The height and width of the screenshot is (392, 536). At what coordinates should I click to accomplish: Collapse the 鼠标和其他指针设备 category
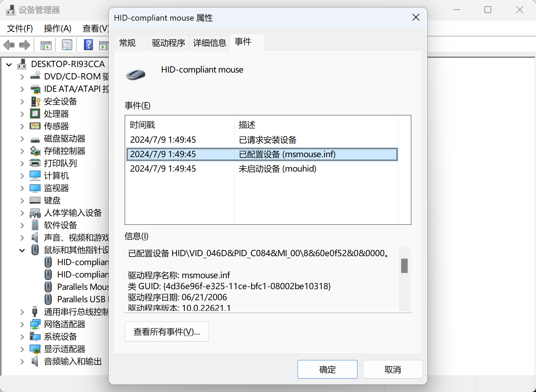(x=22, y=250)
